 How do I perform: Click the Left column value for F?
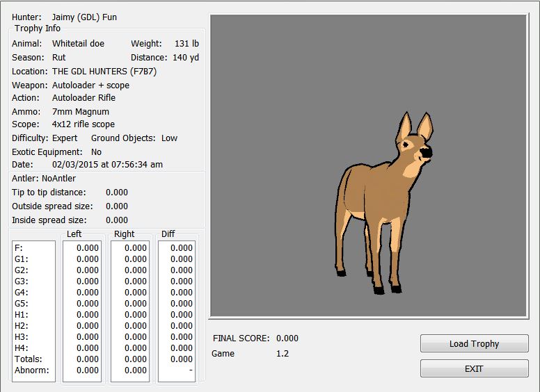click(x=87, y=247)
